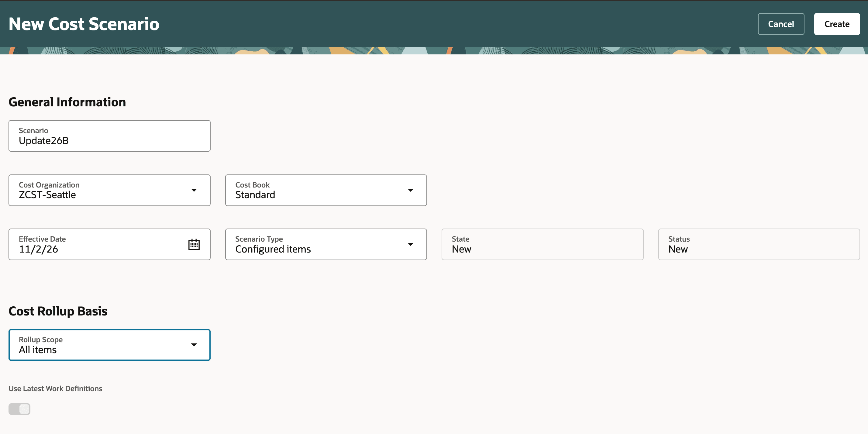Click the Rollup Scope dropdown chevron
The height and width of the screenshot is (434, 868).
(194, 345)
